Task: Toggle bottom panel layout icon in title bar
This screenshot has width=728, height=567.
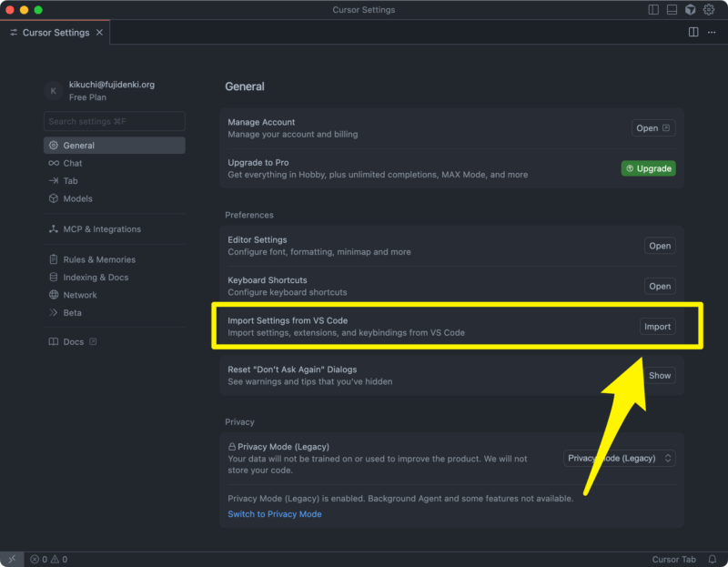Action: [x=672, y=10]
